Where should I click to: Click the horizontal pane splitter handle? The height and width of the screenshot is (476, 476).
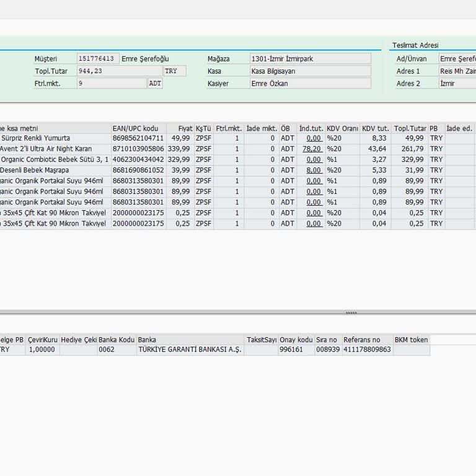(x=351, y=313)
